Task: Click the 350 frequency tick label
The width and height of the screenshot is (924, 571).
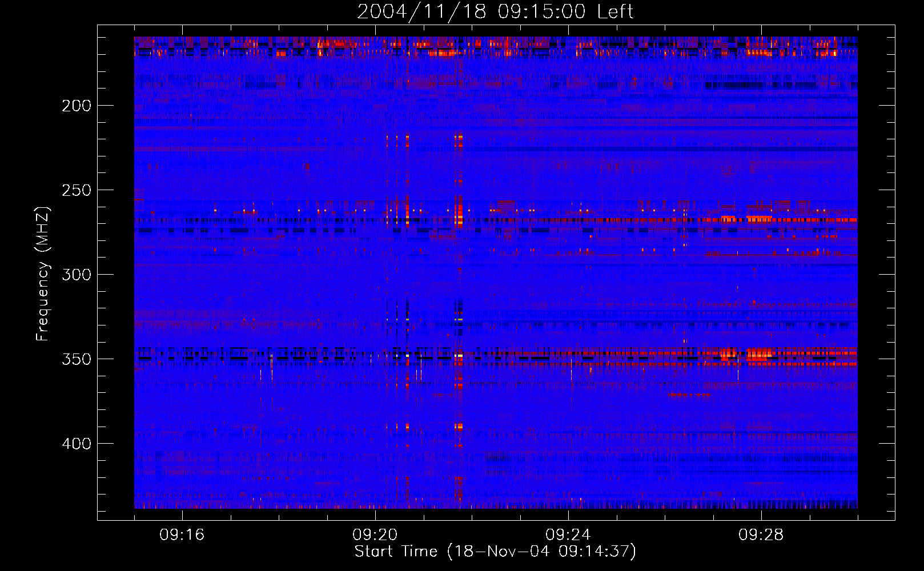Action: click(77, 359)
